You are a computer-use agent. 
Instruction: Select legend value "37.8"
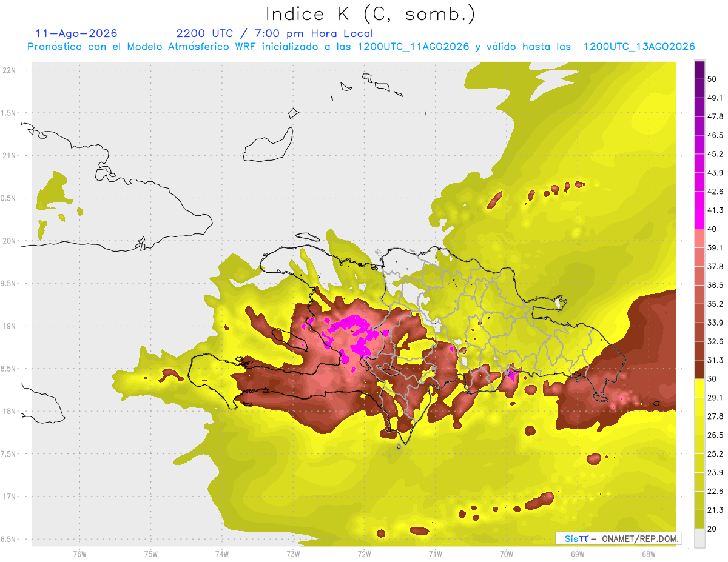[715, 267]
